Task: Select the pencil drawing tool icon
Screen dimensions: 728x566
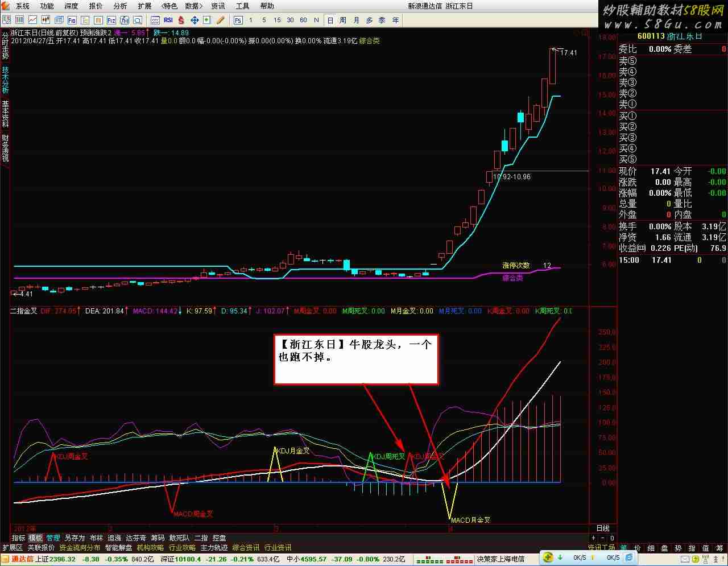Action: (220, 20)
